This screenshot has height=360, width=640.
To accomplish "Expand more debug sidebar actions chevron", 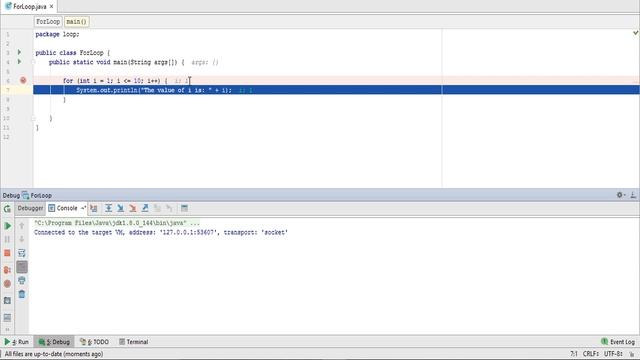I will click(x=7, y=329).
